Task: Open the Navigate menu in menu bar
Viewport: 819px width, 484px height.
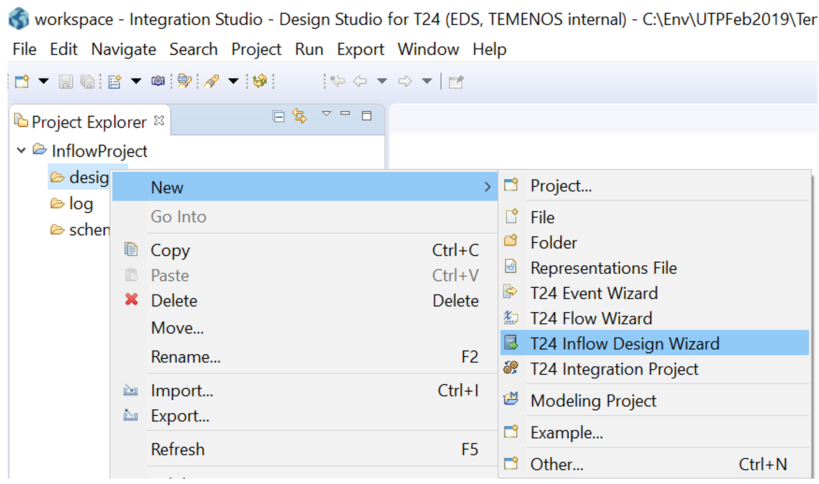Action: point(125,49)
